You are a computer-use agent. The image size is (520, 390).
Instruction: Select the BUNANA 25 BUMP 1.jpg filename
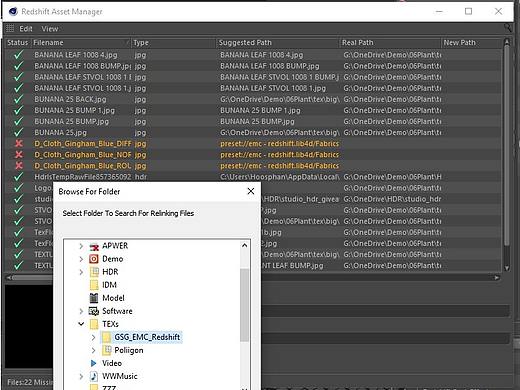click(x=74, y=110)
